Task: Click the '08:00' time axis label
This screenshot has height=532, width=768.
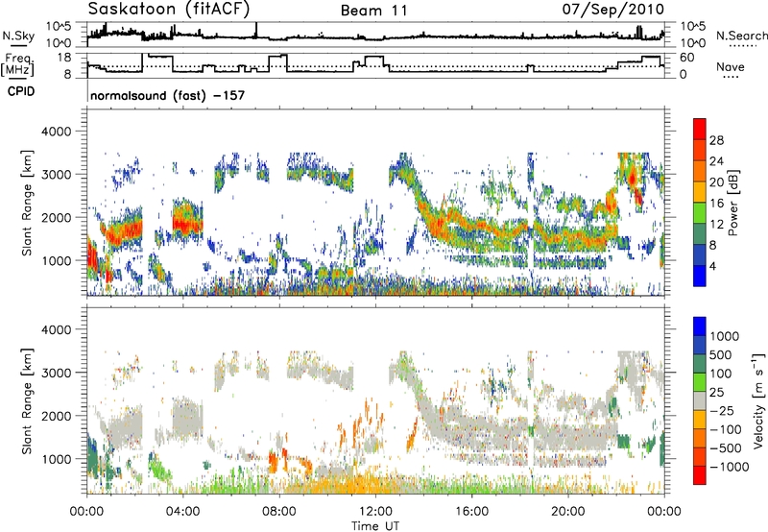Action: pos(279,512)
